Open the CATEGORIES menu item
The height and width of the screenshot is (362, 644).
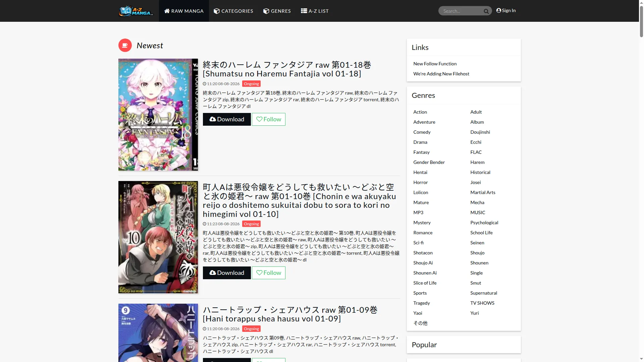pyautogui.click(x=233, y=11)
